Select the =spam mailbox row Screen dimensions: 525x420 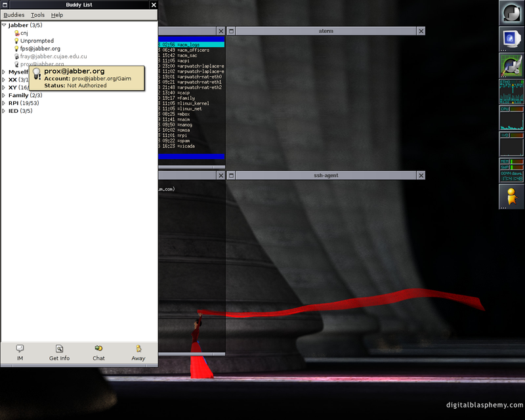click(x=191, y=141)
